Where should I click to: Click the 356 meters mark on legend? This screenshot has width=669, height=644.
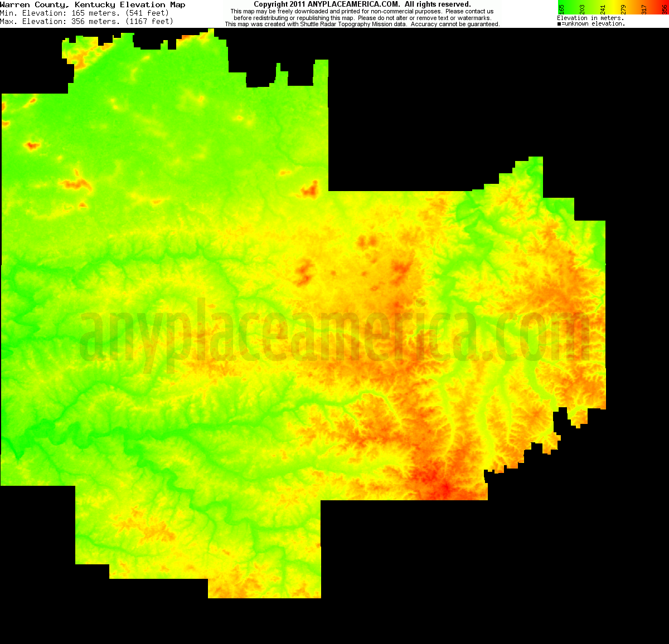pos(665,8)
